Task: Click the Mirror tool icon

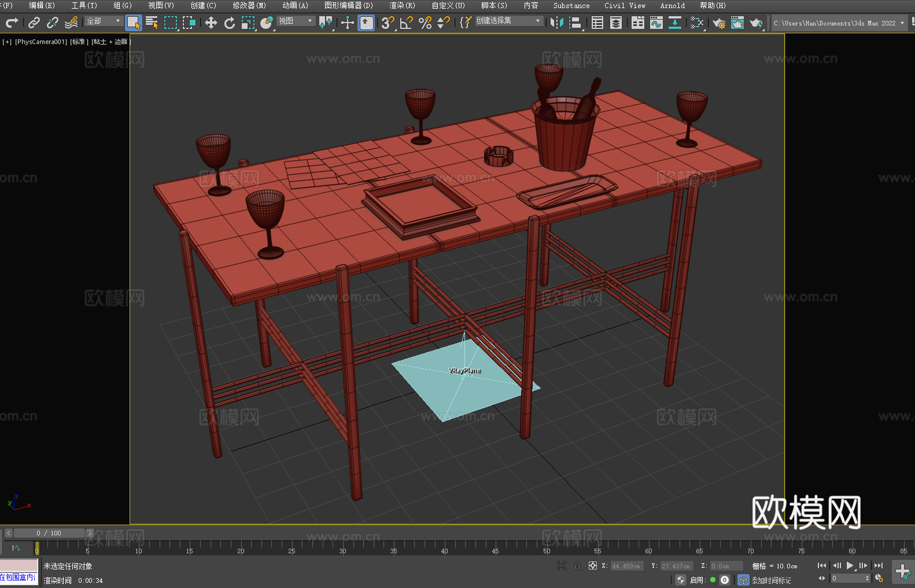Action: pyautogui.click(x=557, y=23)
